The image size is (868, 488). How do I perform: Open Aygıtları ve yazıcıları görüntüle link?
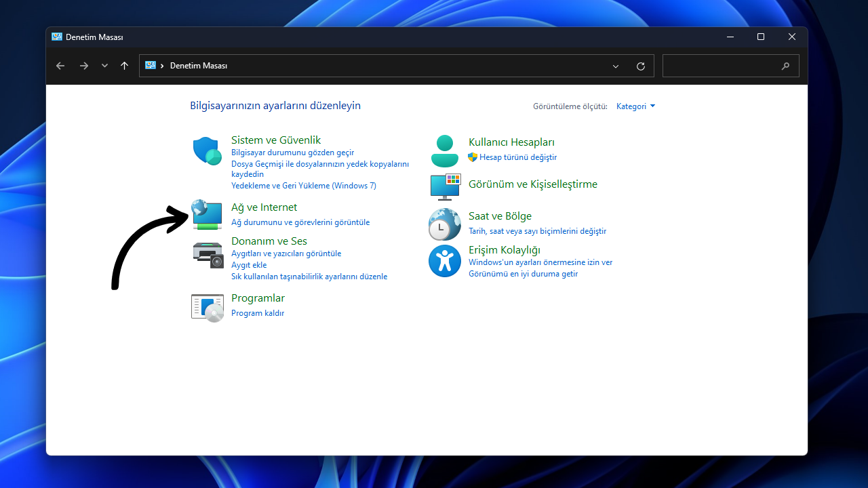pos(286,253)
